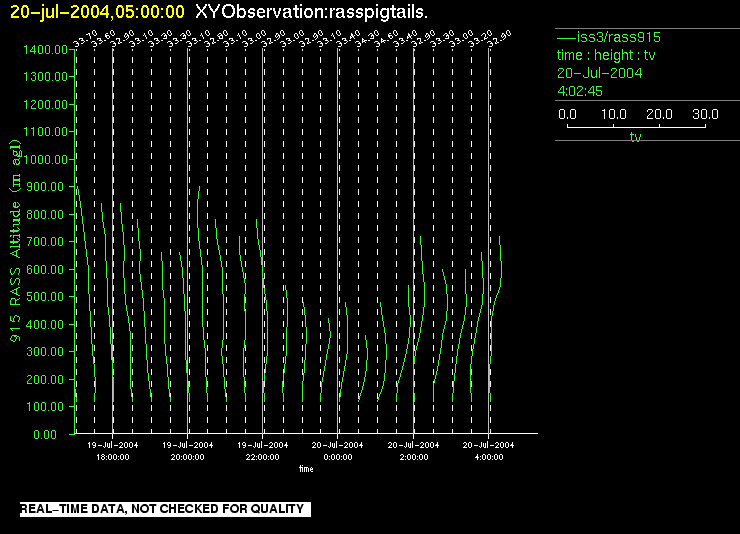Click the 19-Jul-2004 22:00:00 time label
740x534 pixels.
262,451
